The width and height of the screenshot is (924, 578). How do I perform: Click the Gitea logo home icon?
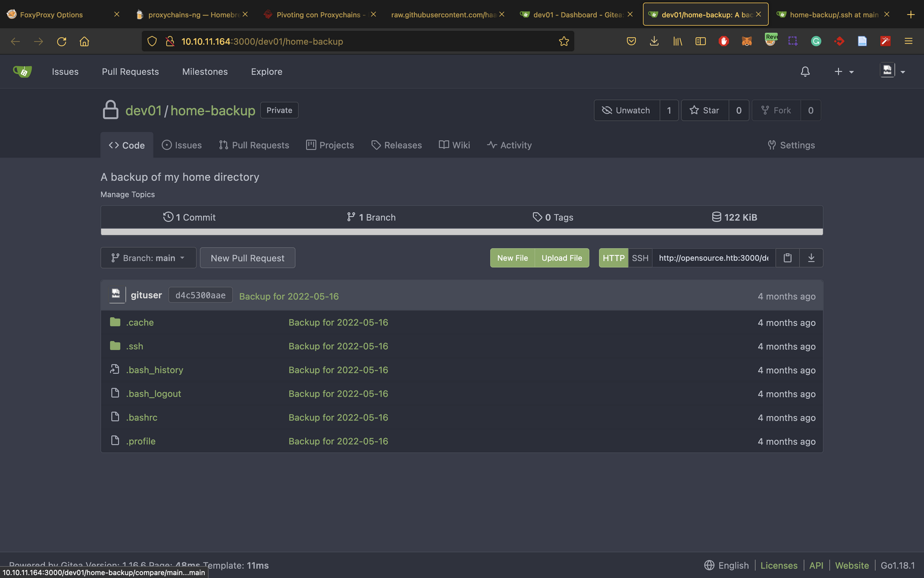pos(22,72)
